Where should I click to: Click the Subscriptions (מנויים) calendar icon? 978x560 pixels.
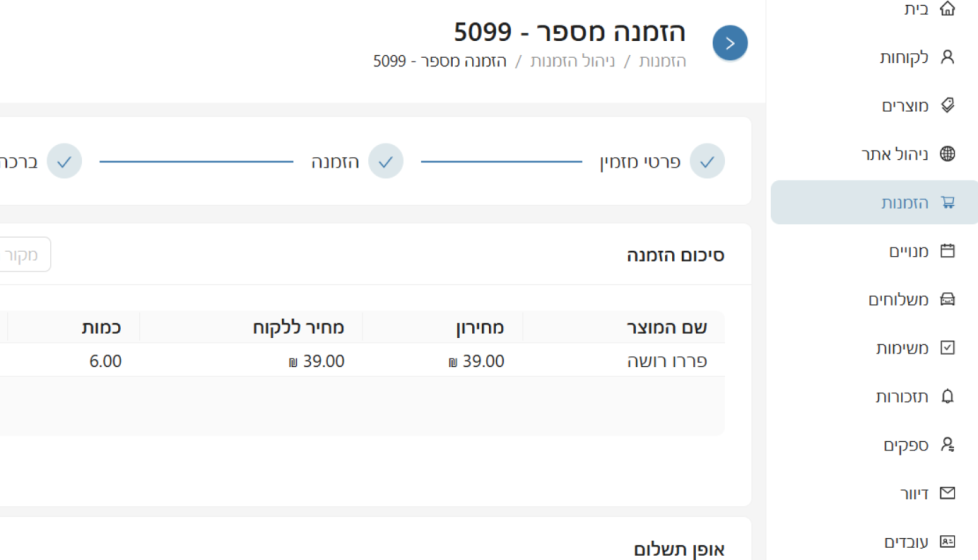point(948,251)
